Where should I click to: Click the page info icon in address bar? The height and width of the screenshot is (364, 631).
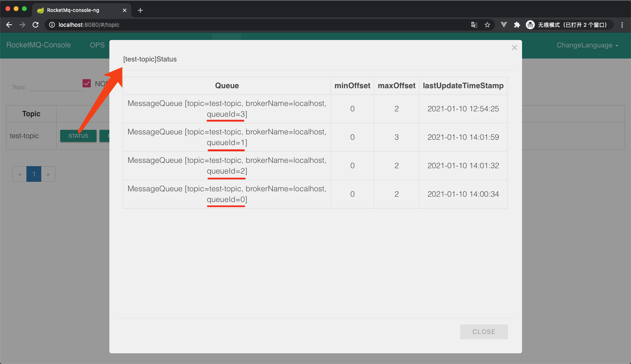pyautogui.click(x=52, y=25)
